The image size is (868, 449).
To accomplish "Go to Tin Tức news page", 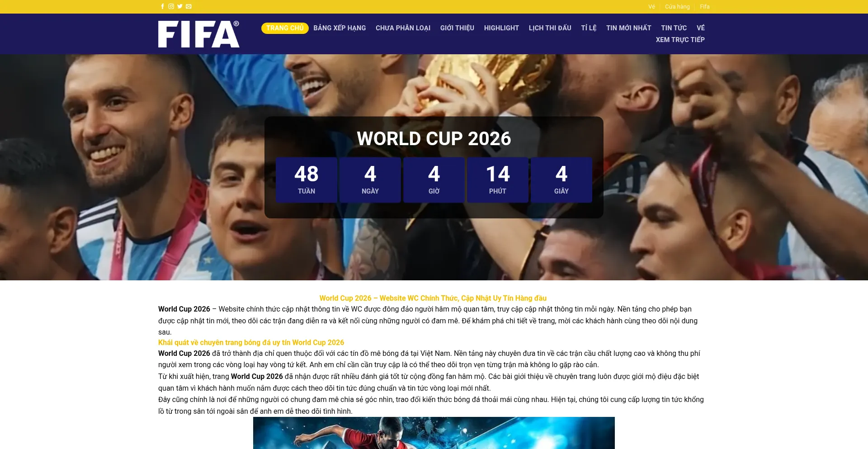I will (674, 28).
